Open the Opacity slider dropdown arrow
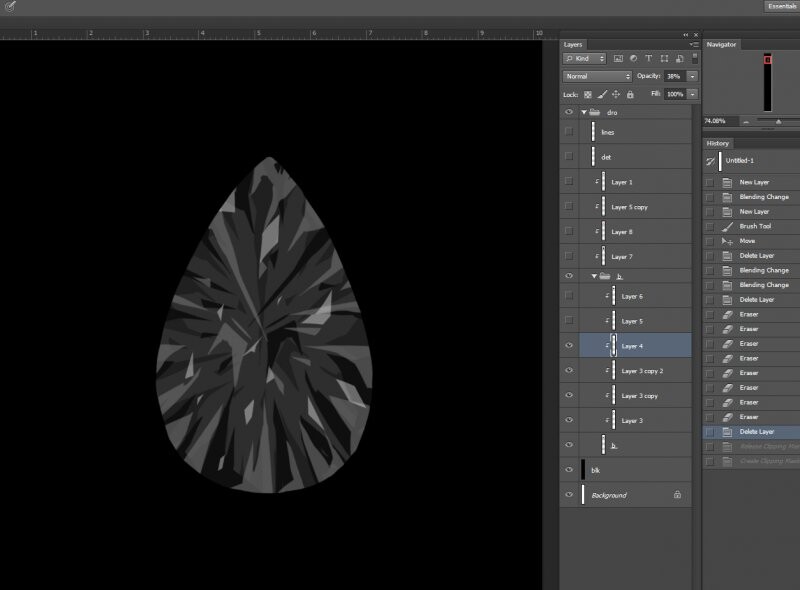 tap(692, 76)
